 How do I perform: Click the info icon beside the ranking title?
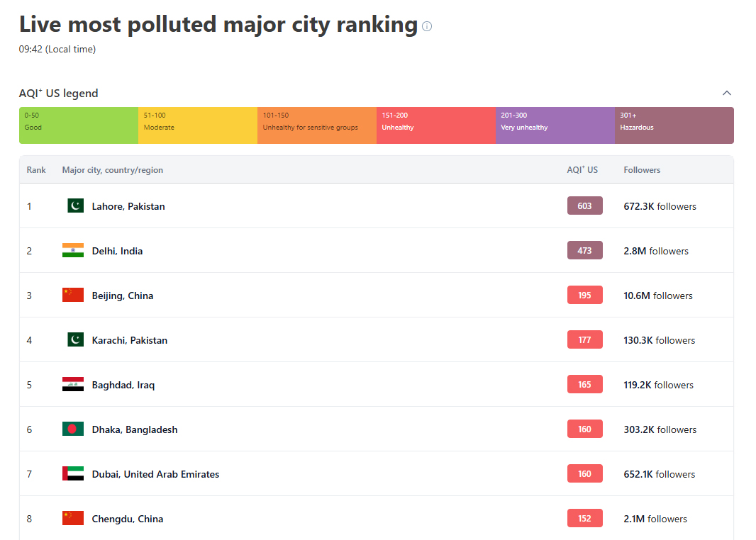click(427, 26)
